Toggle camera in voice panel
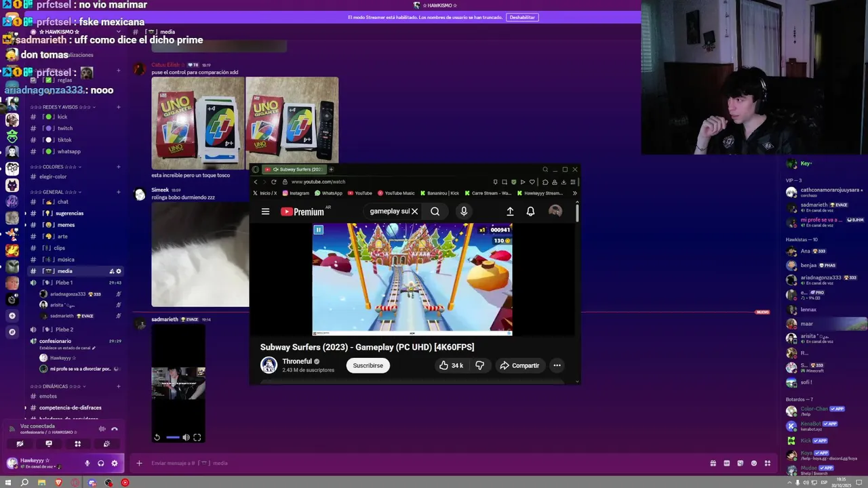This screenshot has height=488, width=868. tap(20, 444)
